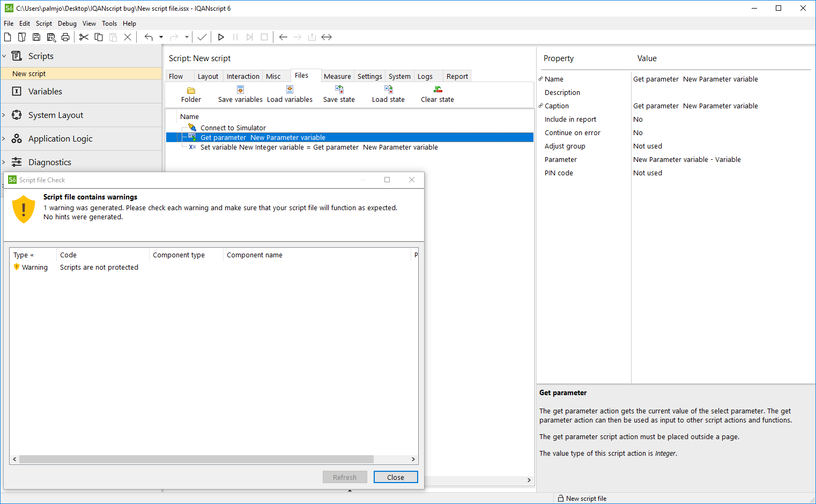This screenshot has height=504, width=816.
Task: Open the Debug menu
Action: [67, 24]
